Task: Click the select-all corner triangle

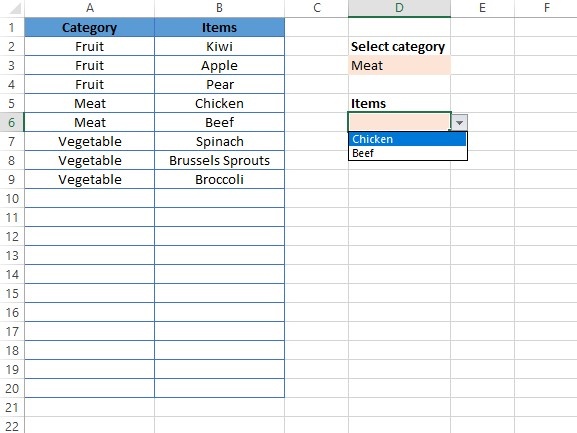Action: pos(15,8)
